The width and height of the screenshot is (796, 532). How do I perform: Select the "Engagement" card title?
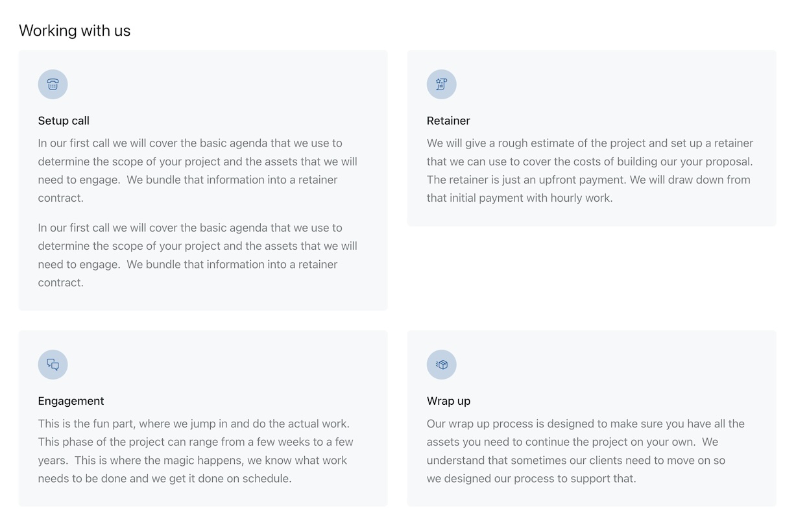click(x=71, y=401)
